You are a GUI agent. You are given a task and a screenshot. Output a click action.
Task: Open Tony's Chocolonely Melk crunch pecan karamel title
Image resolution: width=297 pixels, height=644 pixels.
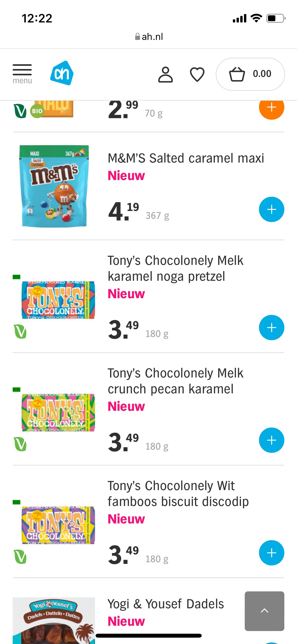pos(175,381)
